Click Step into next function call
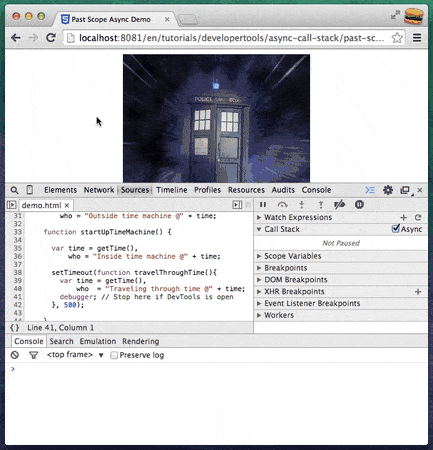433x450 pixels. (302, 205)
